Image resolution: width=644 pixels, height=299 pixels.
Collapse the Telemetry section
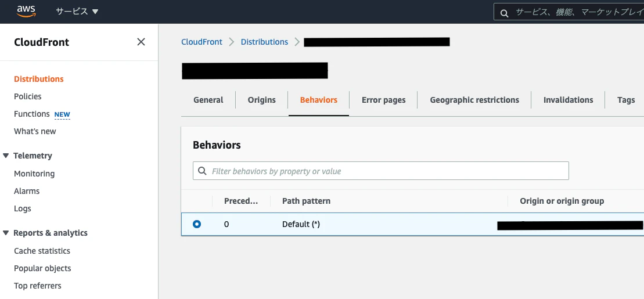coord(6,156)
